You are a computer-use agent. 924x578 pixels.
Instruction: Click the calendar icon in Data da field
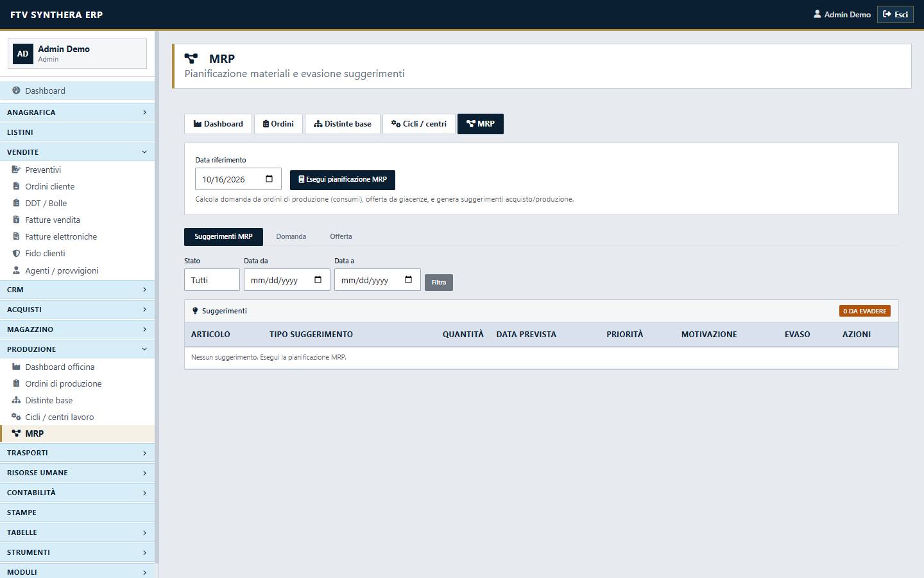(x=318, y=279)
